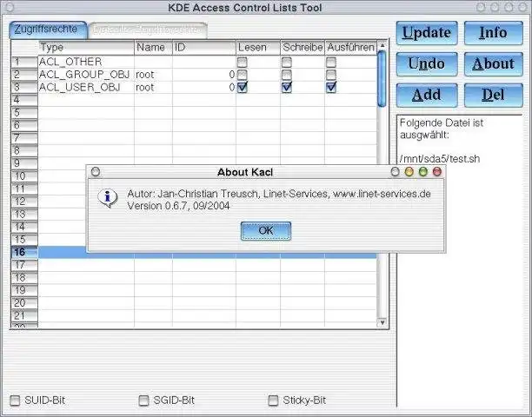
Task: Click left menu circle on main window titlebar
Action: pyautogui.click(x=10, y=7)
